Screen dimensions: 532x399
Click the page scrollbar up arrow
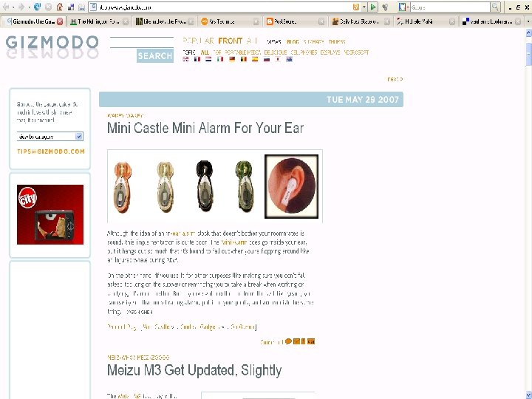[x=528, y=33]
